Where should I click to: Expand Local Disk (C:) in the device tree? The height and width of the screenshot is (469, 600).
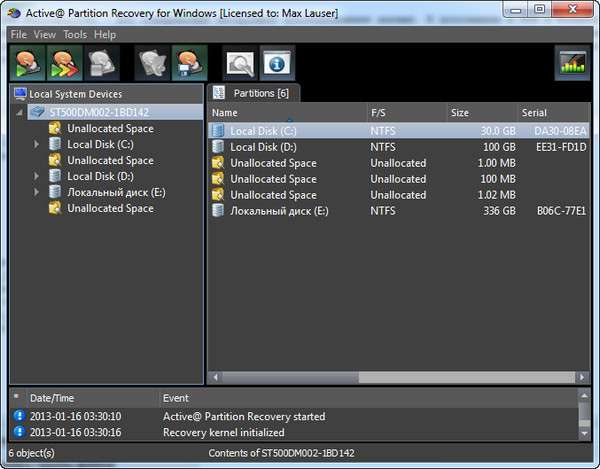point(36,144)
